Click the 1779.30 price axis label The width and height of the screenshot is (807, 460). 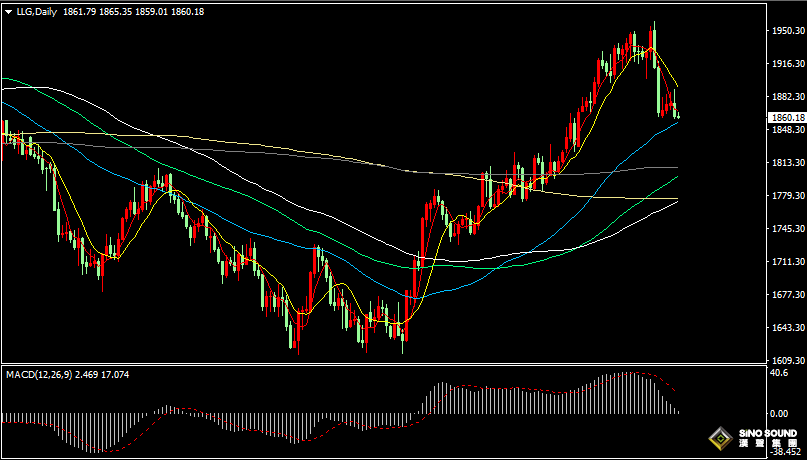pos(788,196)
